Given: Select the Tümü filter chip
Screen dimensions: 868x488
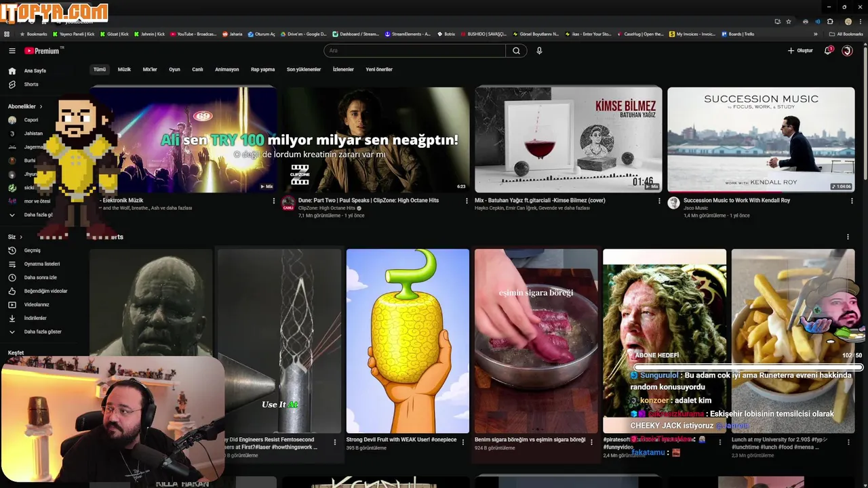Looking at the screenshot, I should click(100, 69).
